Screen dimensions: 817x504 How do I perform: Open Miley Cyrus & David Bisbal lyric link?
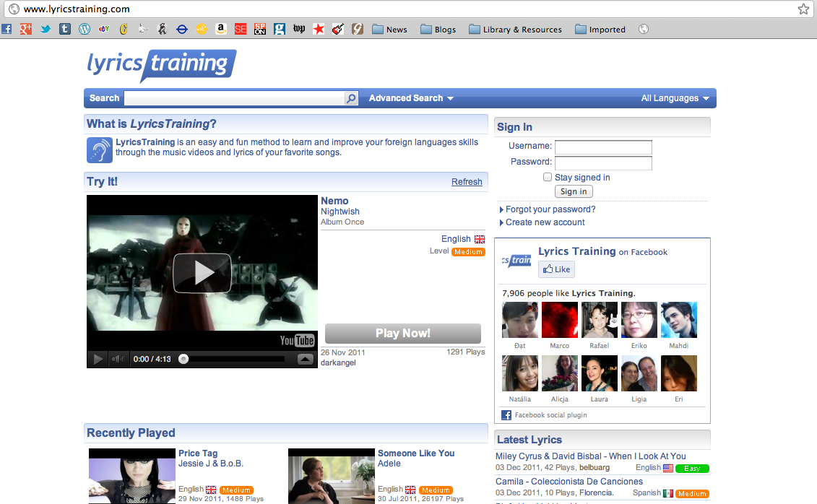(590, 456)
